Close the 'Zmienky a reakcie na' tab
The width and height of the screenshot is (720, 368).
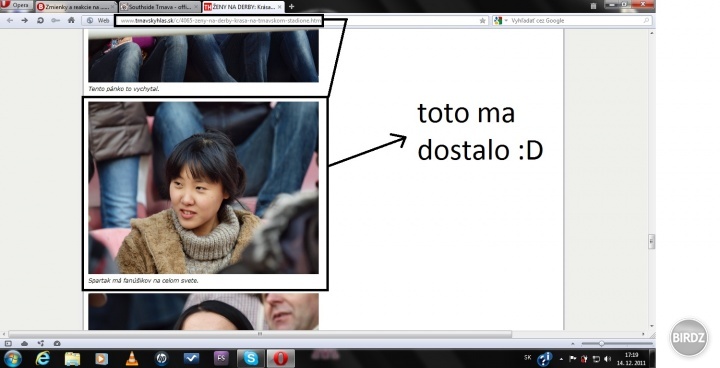pos(112,7)
